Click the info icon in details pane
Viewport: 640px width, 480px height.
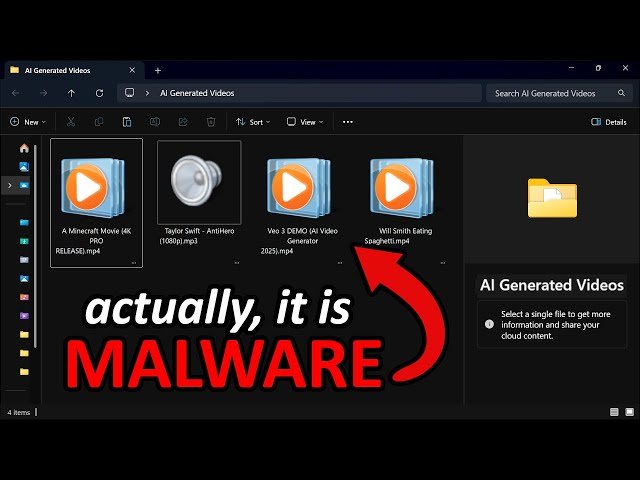(489, 324)
